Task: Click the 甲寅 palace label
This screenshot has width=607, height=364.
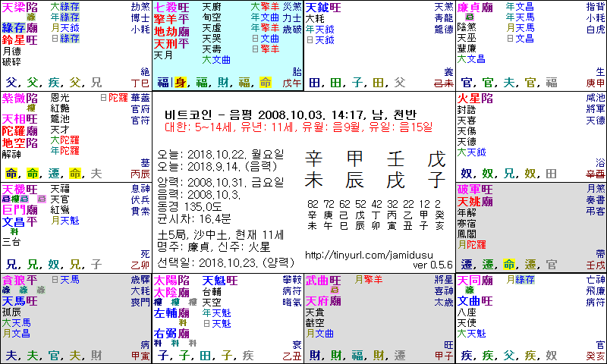Action: point(140,356)
